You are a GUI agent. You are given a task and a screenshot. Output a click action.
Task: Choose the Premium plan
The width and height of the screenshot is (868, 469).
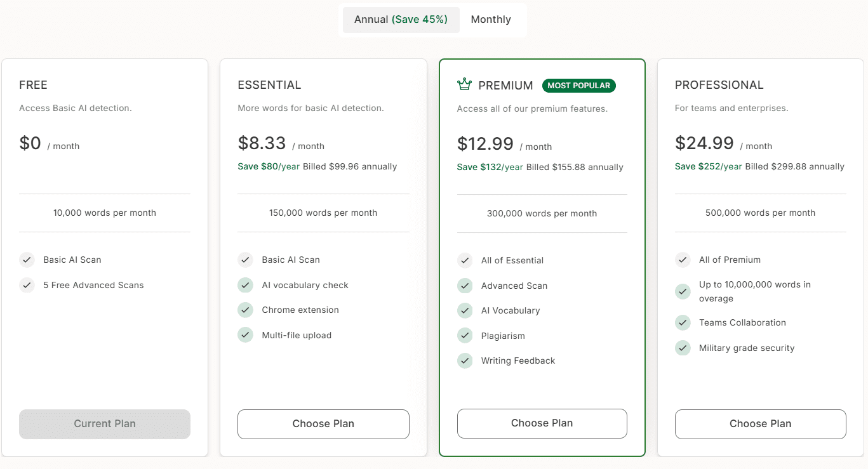coord(542,423)
